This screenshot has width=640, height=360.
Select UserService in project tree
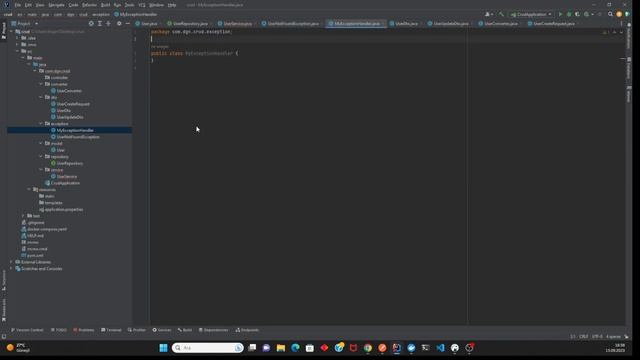click(x=67, y=176)
